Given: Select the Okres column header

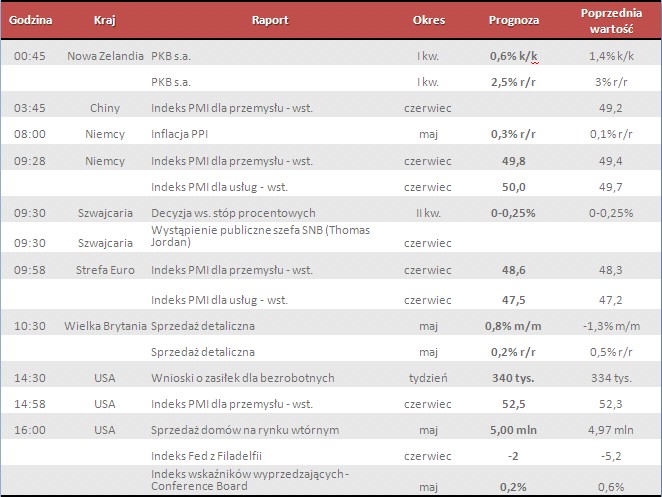Looking at the screenshot, I should (429, 20).
